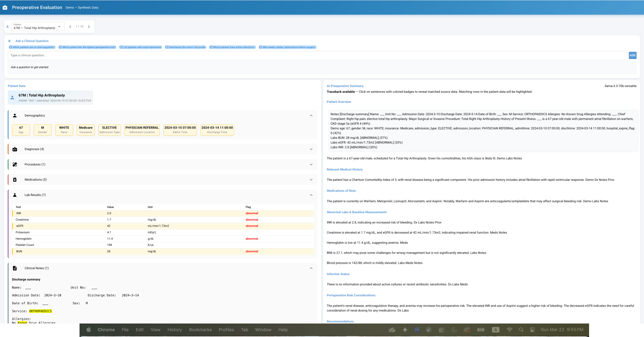Image resolution: width=644 pixels, height=337 pixels.
Task: Click the highlighted ORTHOPAEDICS text in notes
Action: [x=40, y=311]
